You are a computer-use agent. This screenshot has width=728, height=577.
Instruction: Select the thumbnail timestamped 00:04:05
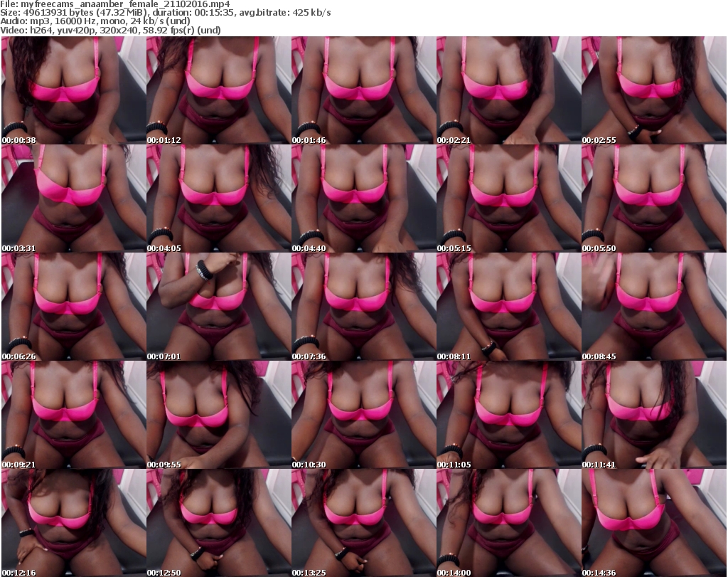pyautogui.click(x=219, y=198)
